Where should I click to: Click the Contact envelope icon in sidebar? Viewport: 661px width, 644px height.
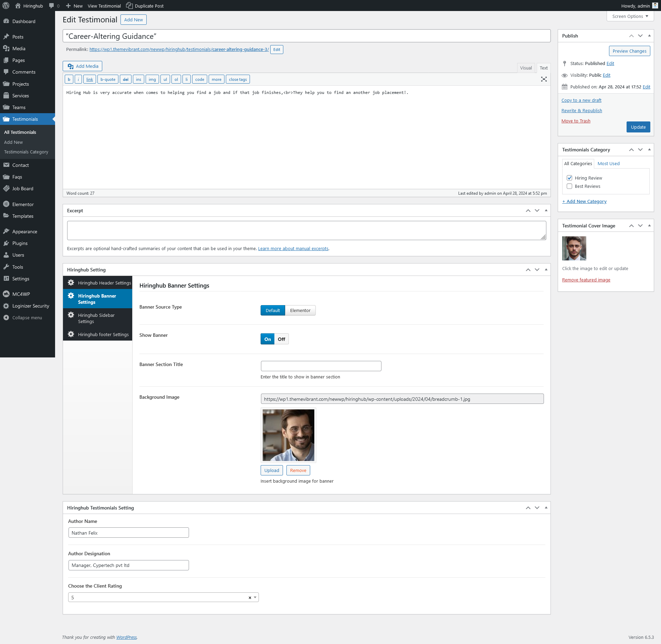tap(6, 165)
